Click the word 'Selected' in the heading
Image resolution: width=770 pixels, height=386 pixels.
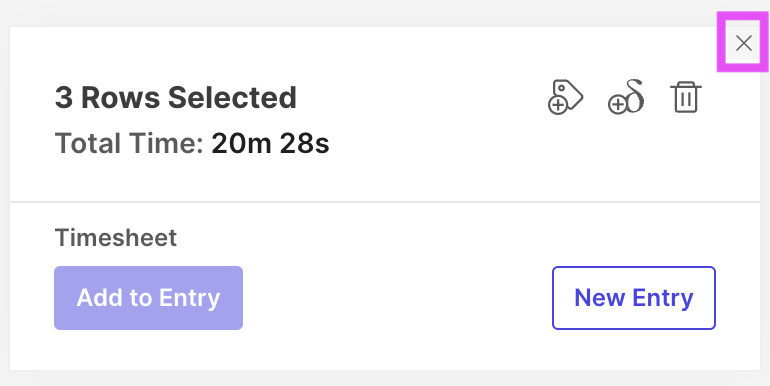point(232,98)
